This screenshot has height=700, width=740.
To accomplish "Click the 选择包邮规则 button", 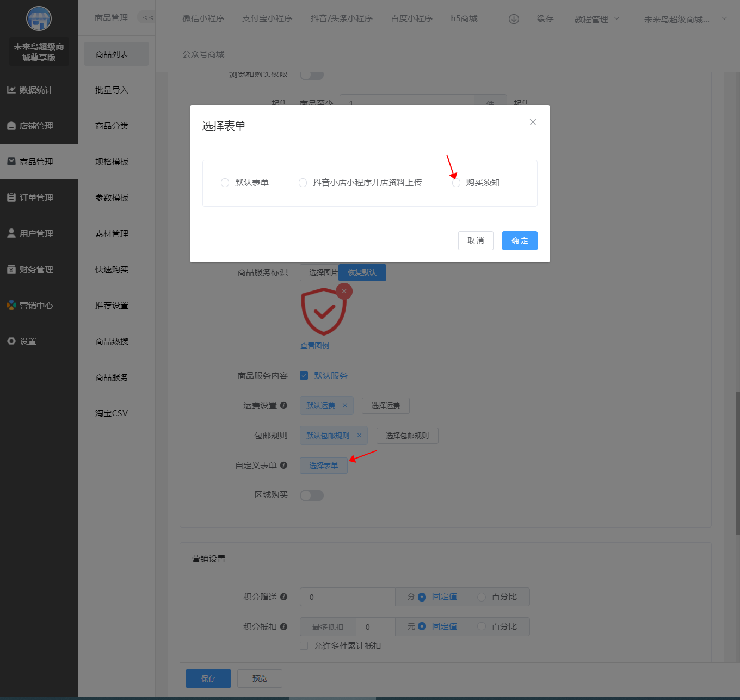I will (x=408, y=436).
